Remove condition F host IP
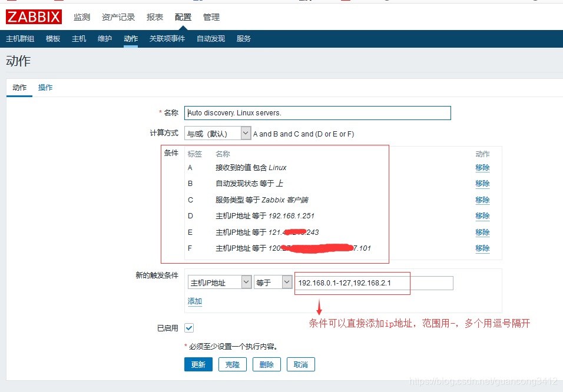 point(482,248)
